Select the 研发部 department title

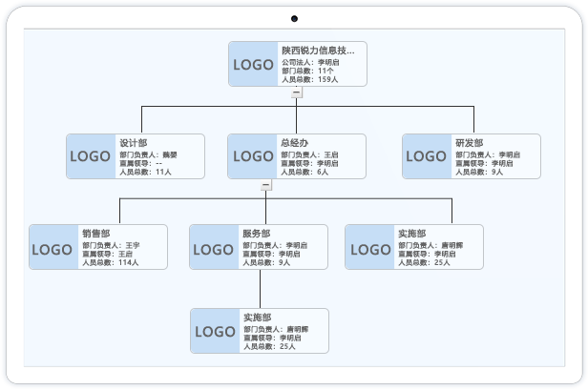(x=469, y=143)
